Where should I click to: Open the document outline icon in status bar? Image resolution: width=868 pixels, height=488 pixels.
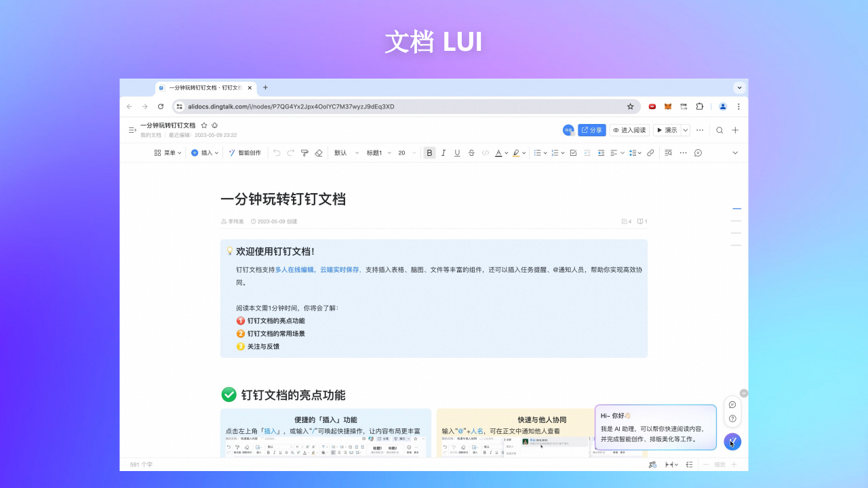[x=689, y=464]
